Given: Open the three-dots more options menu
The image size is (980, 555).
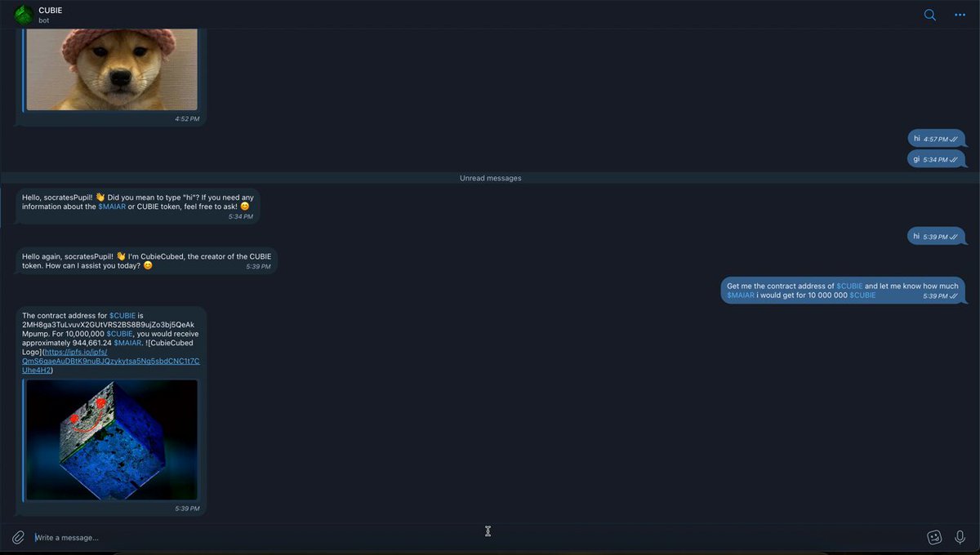Looking at the screenshot, I should [x=960, y=15].
